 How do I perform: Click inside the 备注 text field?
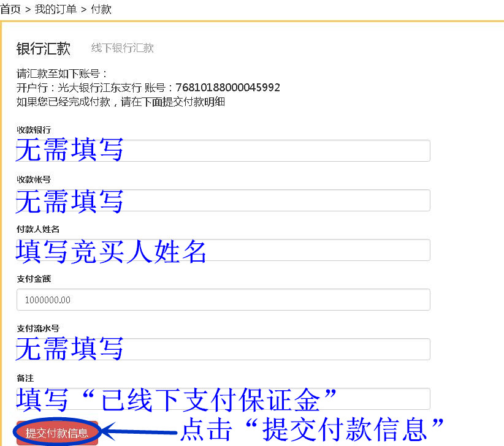tap(276, 399)
